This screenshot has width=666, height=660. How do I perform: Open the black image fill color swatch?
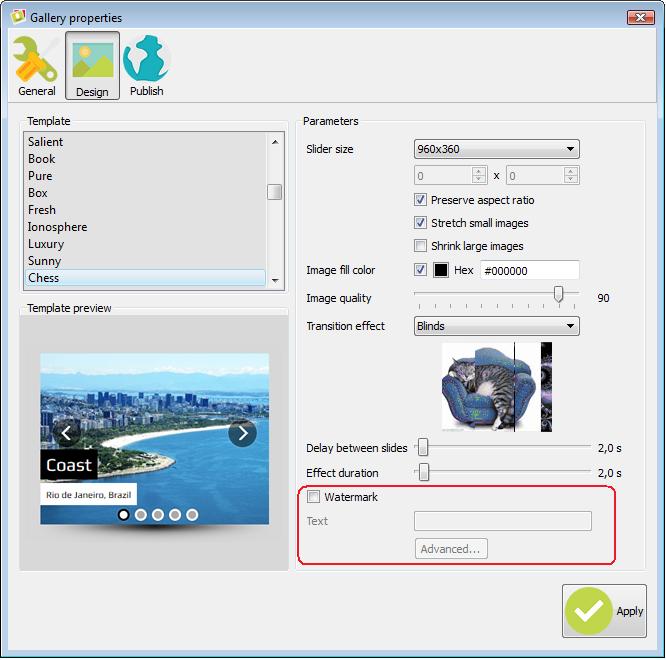pyautogui.click(x=441, y=270)
